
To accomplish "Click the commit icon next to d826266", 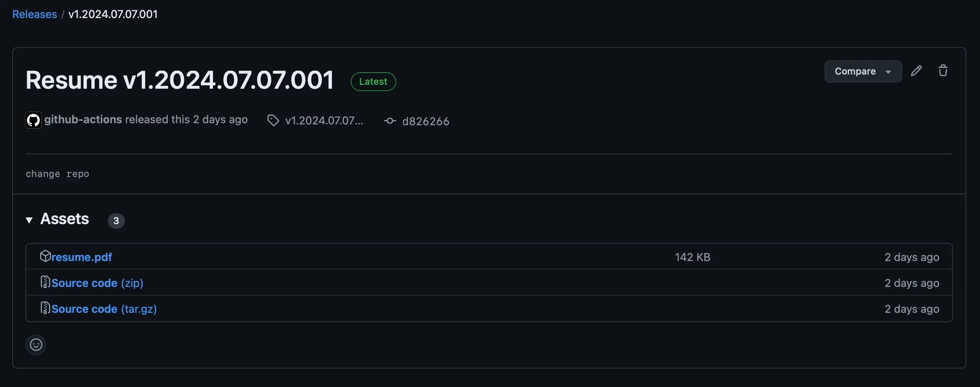I will tap(389, 121).
